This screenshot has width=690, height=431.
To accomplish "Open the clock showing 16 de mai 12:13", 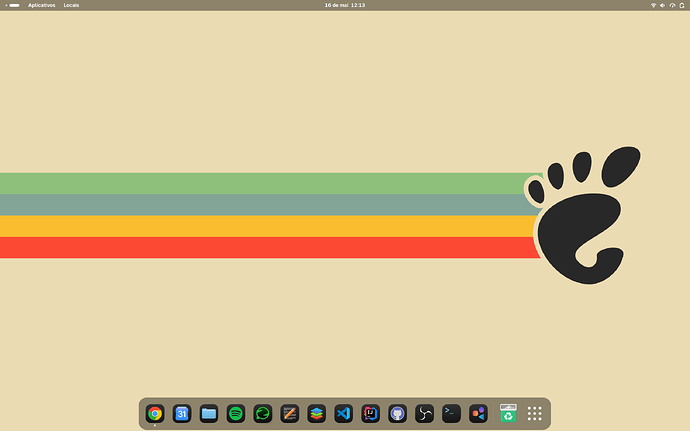I will 345,5.
